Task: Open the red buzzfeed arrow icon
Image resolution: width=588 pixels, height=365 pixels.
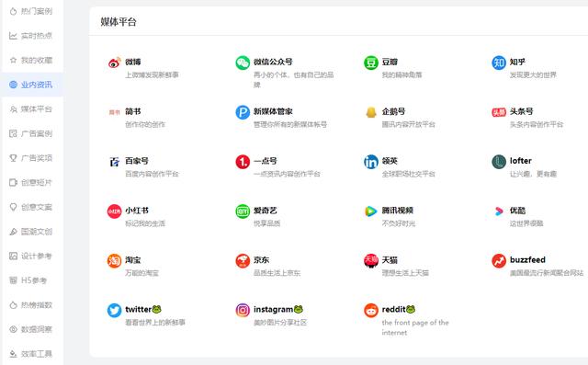Action: click(499, 261)
